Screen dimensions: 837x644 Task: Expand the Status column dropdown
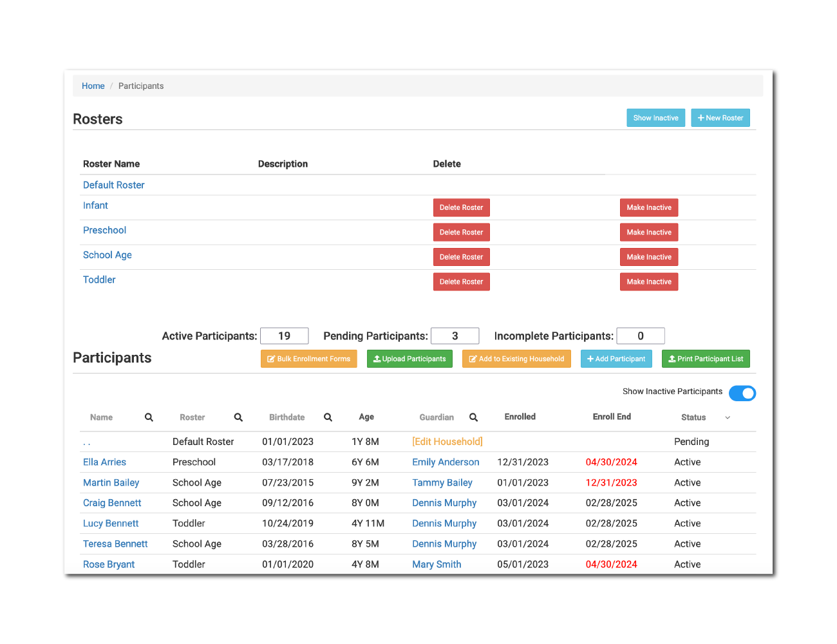[x=728, y=418]
